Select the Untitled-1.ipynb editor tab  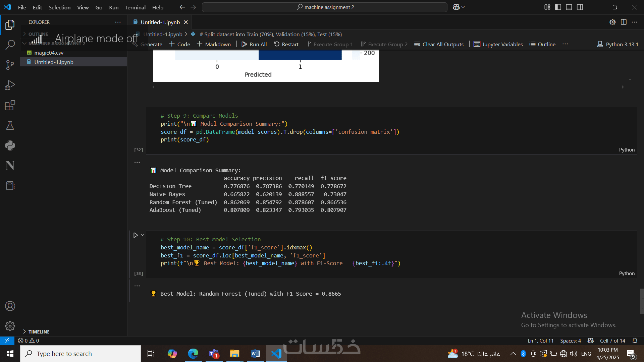click(160, 22)
